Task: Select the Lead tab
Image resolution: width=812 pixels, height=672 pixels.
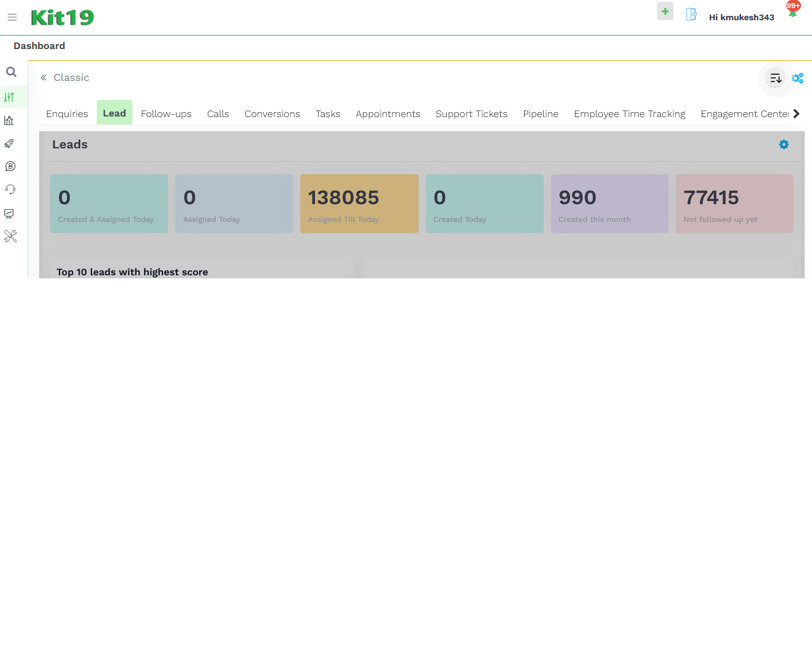Action: click(115, 113)
